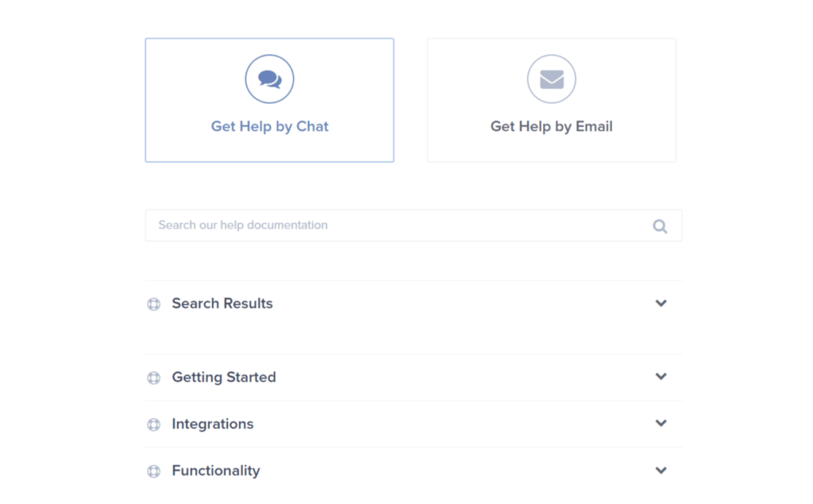
Task: Expand the Functionality section chevron
Action: click(661, 471)
